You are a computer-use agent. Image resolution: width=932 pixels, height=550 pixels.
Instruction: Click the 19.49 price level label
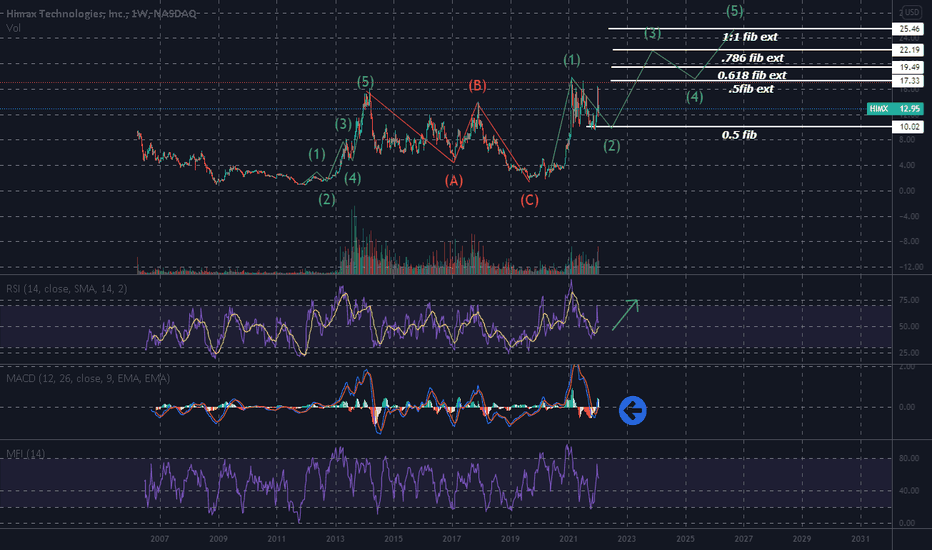click(x=909, y=67)
